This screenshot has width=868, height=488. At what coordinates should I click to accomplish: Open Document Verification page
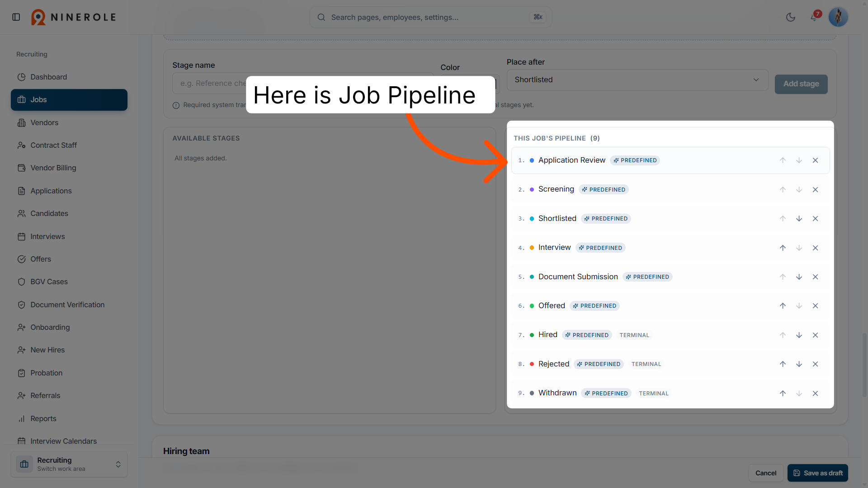click(69, 305)
